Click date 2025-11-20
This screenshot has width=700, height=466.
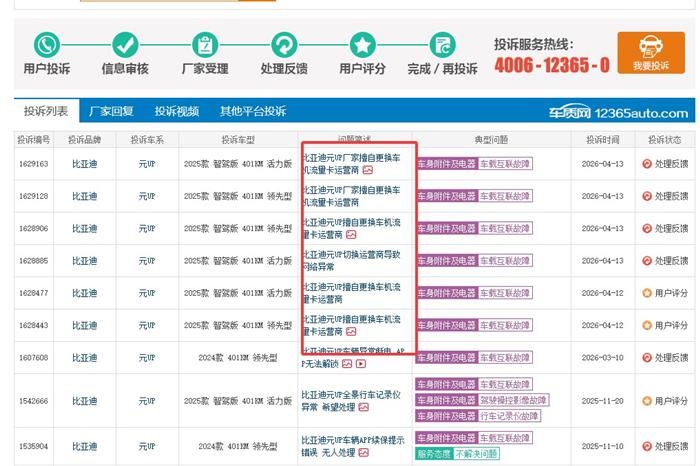click(x=602, y=401)
